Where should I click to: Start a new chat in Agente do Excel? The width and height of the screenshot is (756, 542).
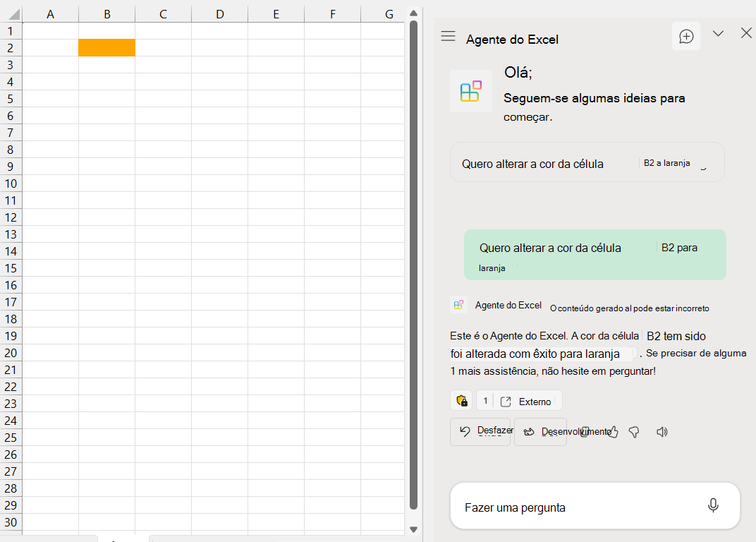tap(685, 35)
